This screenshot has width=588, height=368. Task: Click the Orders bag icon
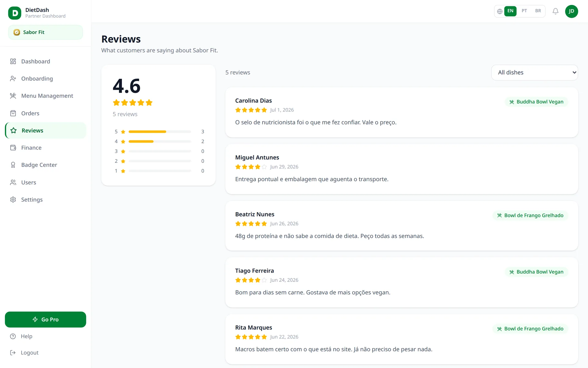[x=13, y=113]
